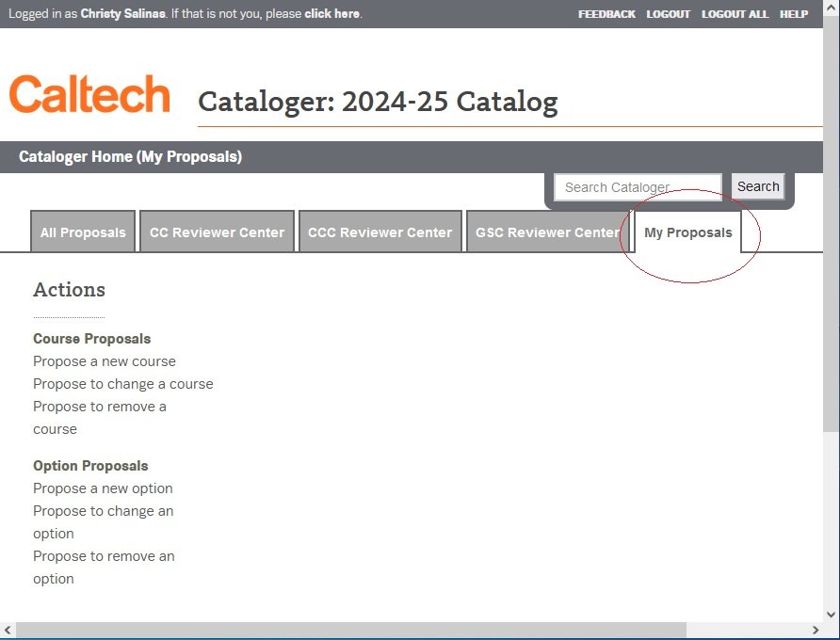This screenshot has height=640, width=840.
Task: Click the horizontal scrollbar left arrow
Action: (x=8, y=630)
